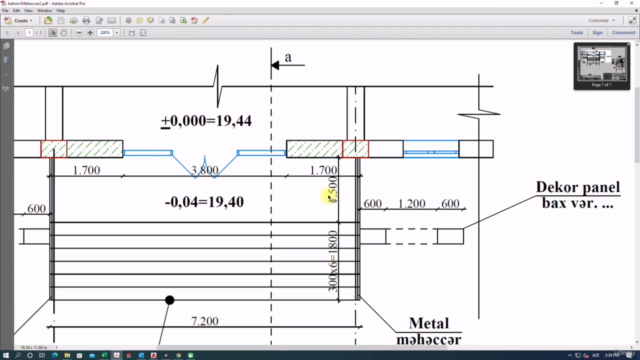Screen dimensions: 640x360
Task: Open the Sign pane
Action: [x=598, y=33]
